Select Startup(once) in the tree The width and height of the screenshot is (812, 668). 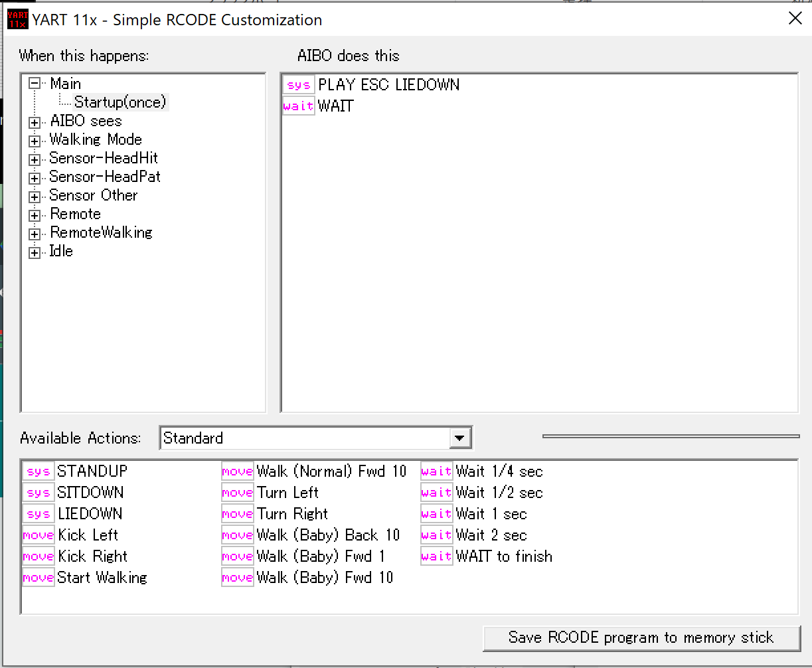[x=120, y=102]
